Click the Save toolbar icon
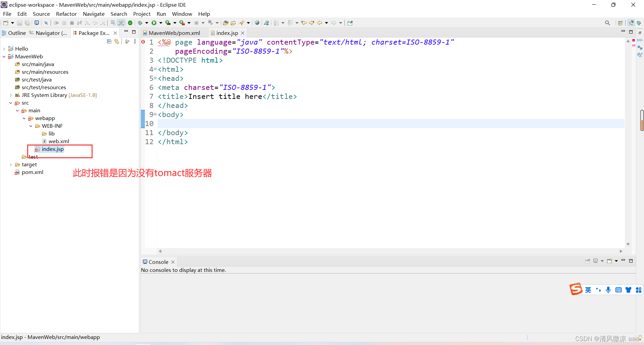 coord(19,23)
